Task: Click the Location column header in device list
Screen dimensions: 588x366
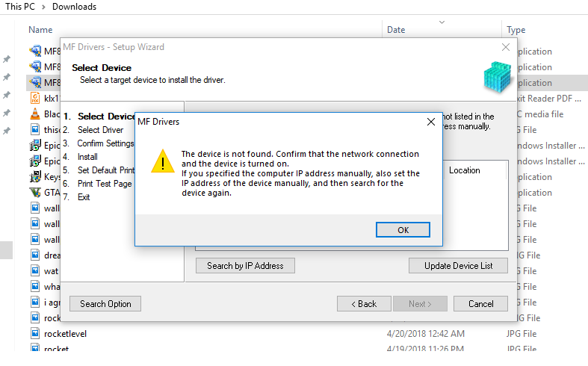Action: 464,170
